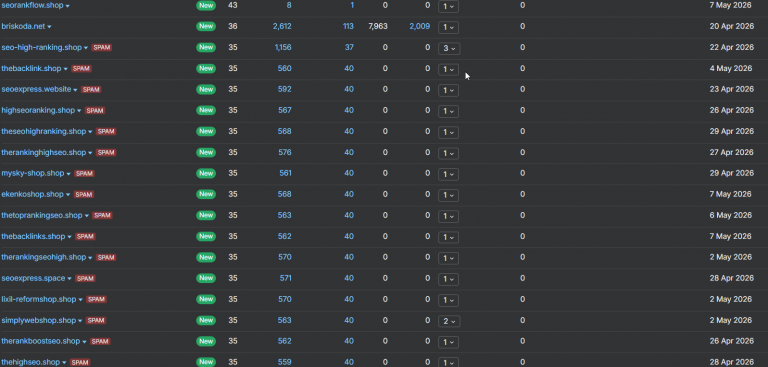The width and height of the screenshot is (768, 367).
Task: Open links dropdown for briskoda.net row
Action: click(448, 27)
